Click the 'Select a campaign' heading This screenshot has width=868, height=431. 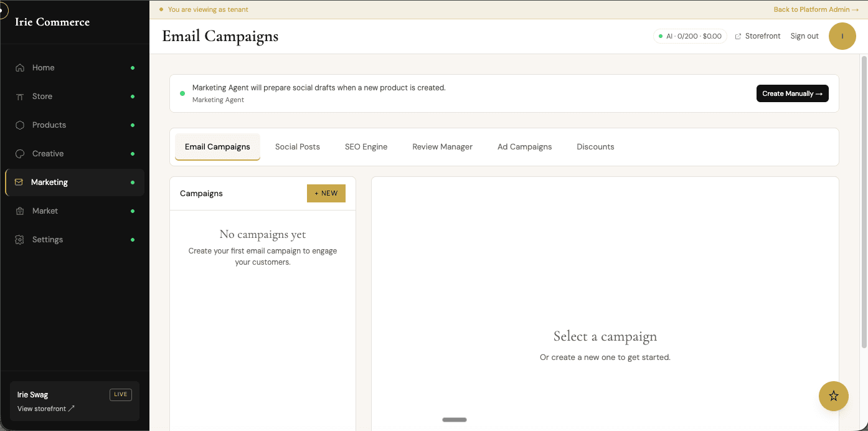pyautogui.click(x=605, y=336)
